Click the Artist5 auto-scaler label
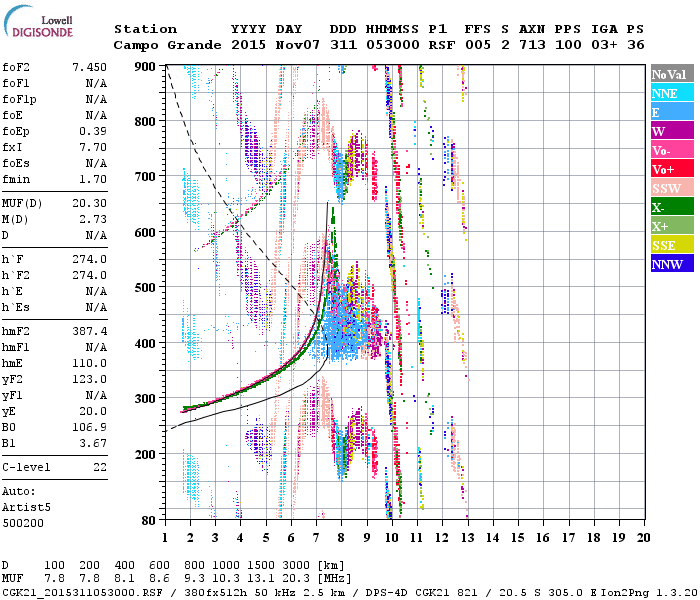700x600 pixels. coord(26,508)
